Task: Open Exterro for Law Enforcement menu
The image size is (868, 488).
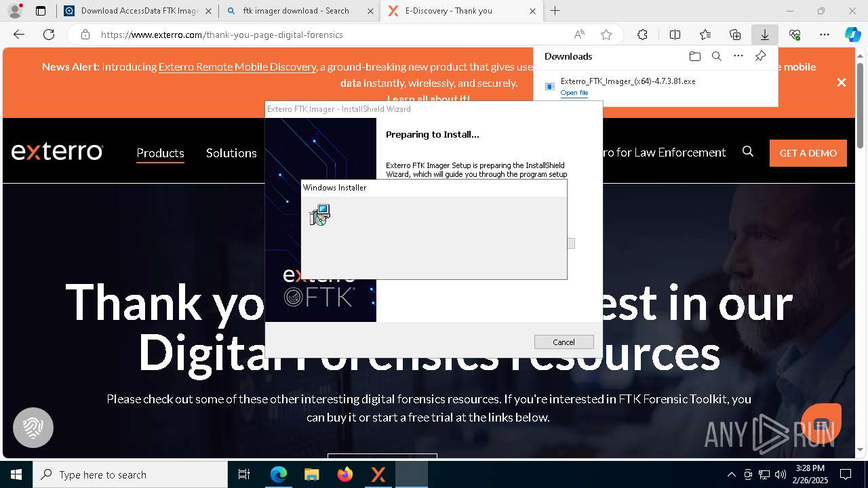Action: click(x=663, y=152)
